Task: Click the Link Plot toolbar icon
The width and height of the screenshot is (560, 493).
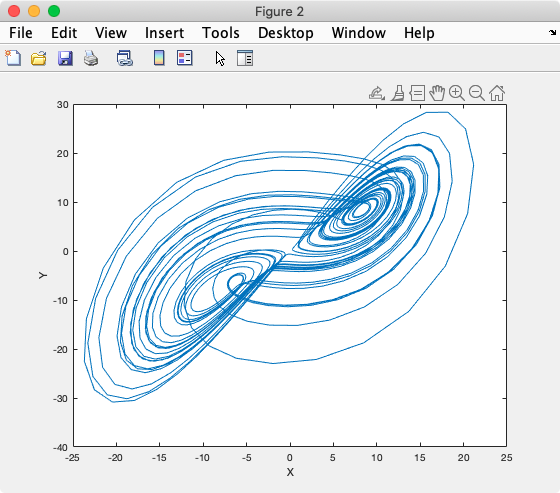Action: 125,58
